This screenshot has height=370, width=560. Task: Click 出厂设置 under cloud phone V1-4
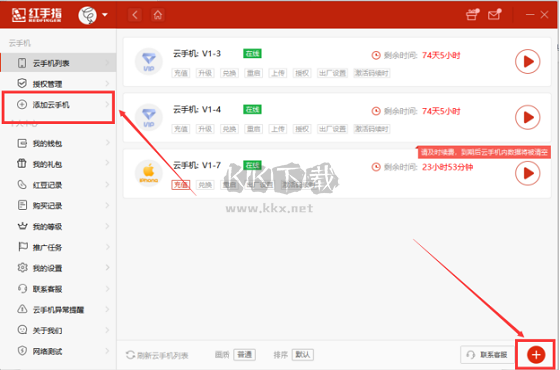coord(332,129)
